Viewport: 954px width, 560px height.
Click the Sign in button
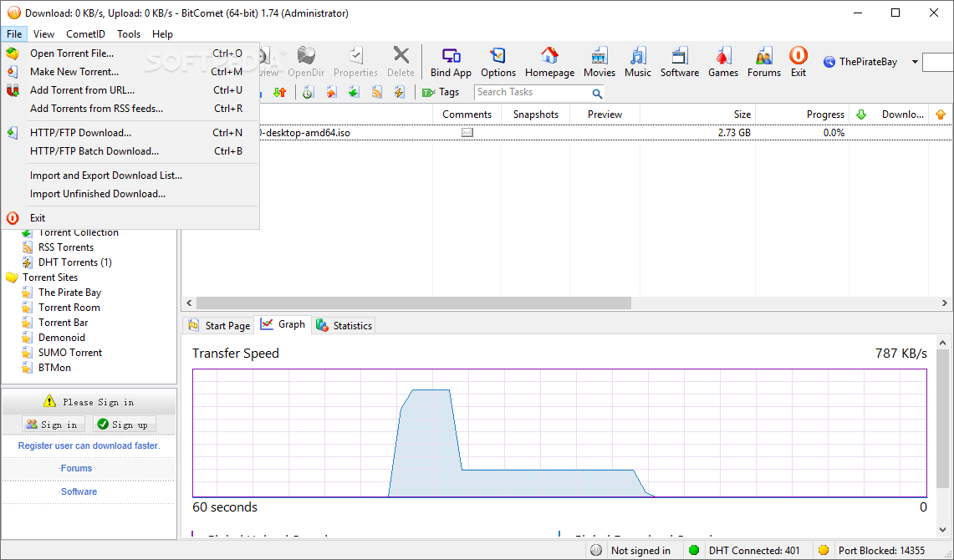[x=53, y=425]
